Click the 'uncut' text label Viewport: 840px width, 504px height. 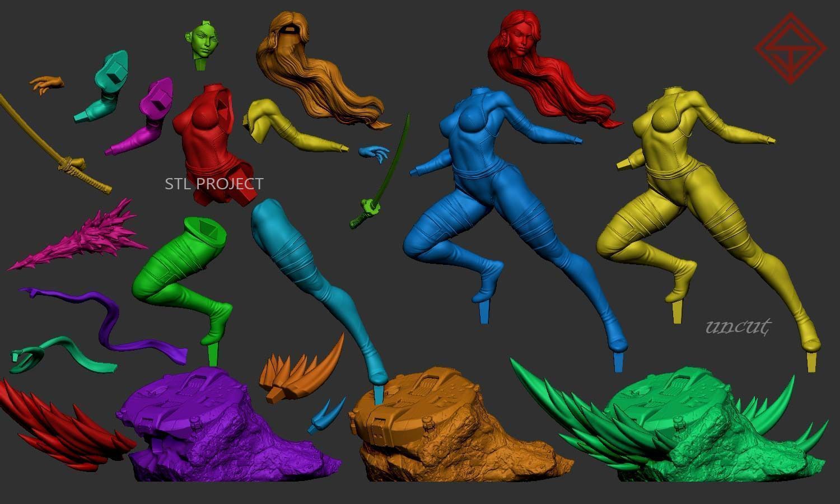[739, 326]
